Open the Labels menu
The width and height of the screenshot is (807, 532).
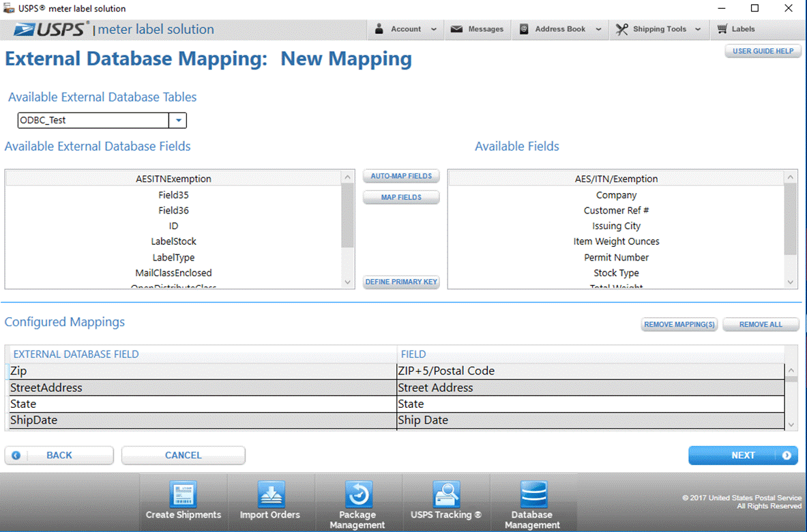(736, 29)
